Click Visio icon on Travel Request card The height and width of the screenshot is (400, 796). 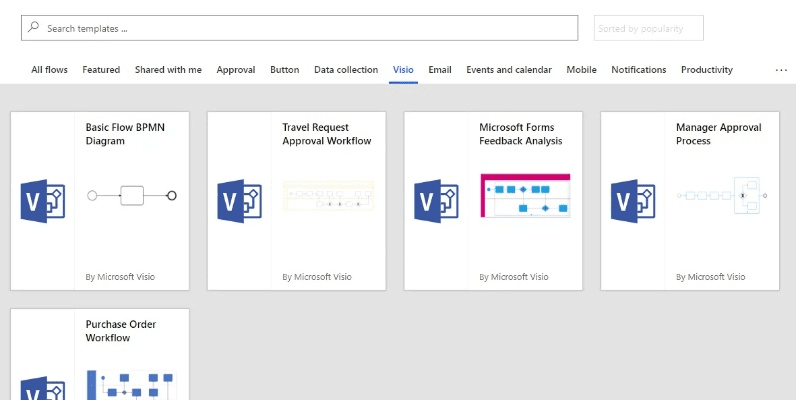point(240,201)
